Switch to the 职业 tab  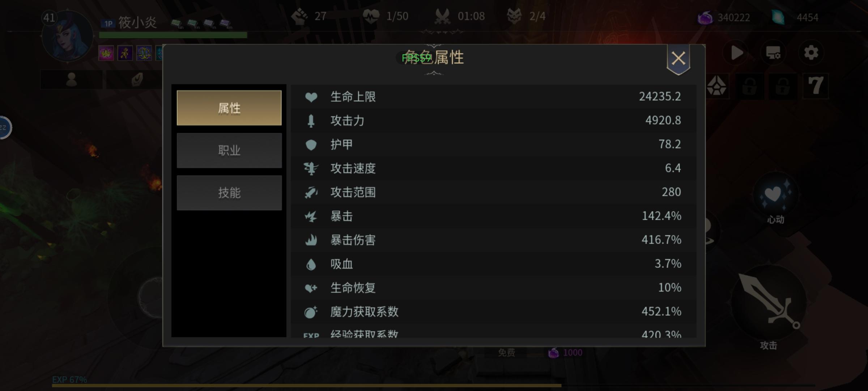(229, 150)
